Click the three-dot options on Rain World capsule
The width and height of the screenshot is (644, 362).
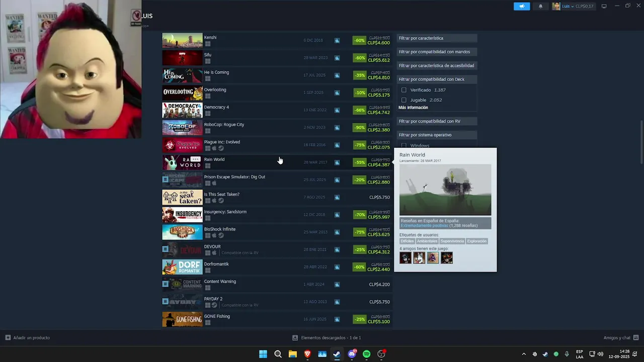click(195, 159)
